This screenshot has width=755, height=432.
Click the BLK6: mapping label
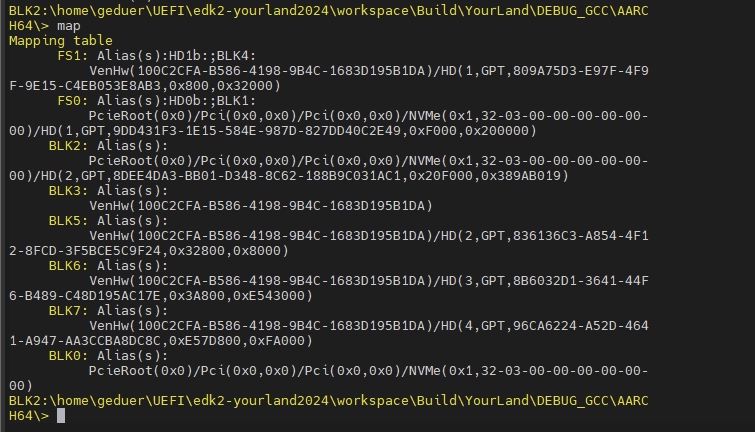[68, 265]
